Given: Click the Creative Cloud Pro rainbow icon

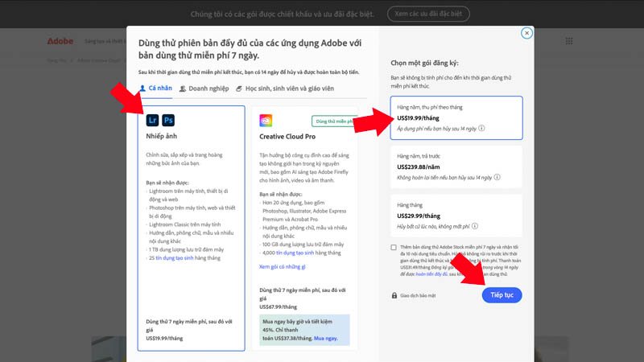Looking at the screenshot, I should (x=266, y=121).
